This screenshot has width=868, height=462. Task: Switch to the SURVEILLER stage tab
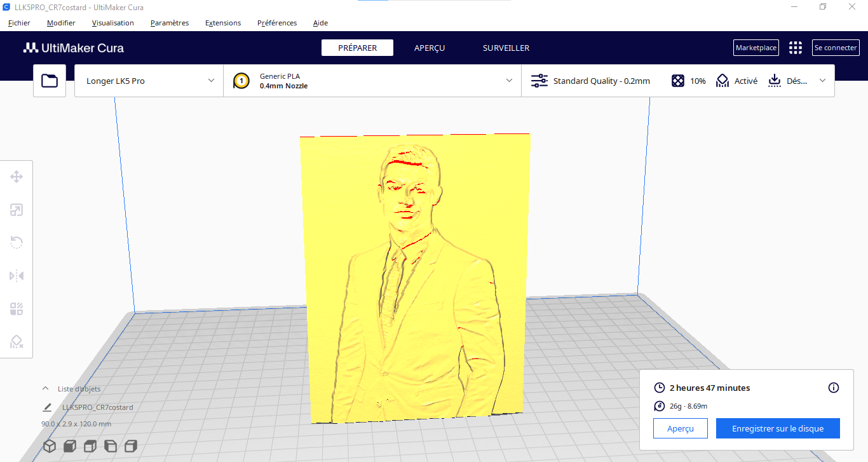(x=506, y=48)
